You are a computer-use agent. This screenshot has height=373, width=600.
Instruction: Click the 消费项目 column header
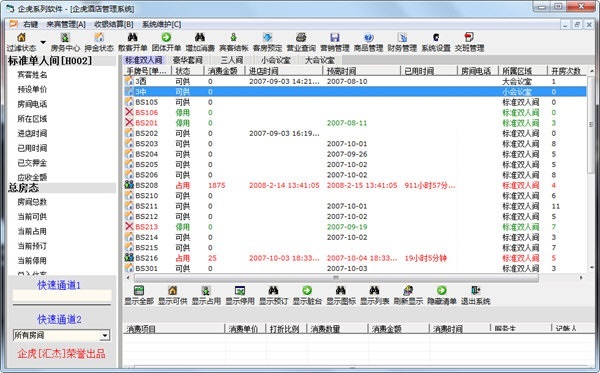(x=174, y=329)
